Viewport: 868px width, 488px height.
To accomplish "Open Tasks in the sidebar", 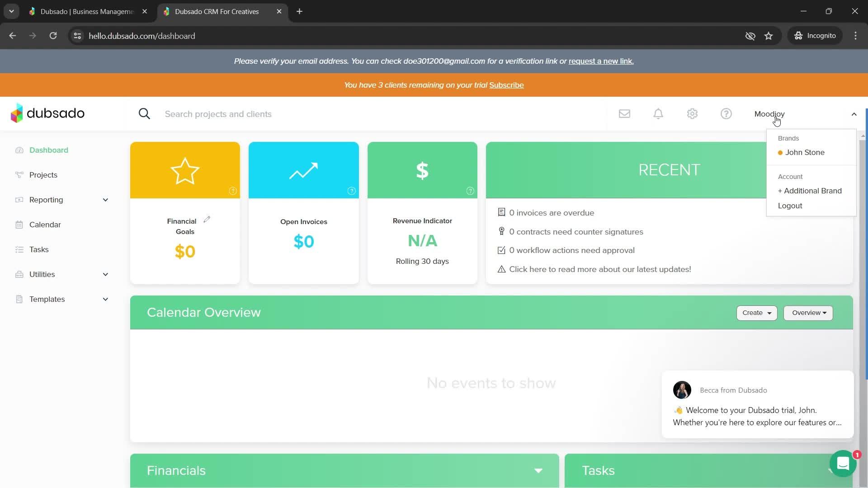I will (39, 249).
